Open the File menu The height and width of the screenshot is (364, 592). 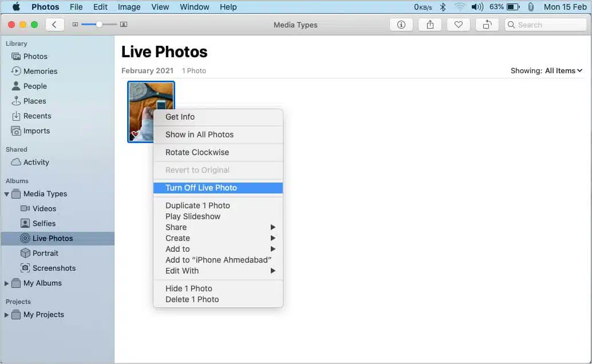point(76,7)
